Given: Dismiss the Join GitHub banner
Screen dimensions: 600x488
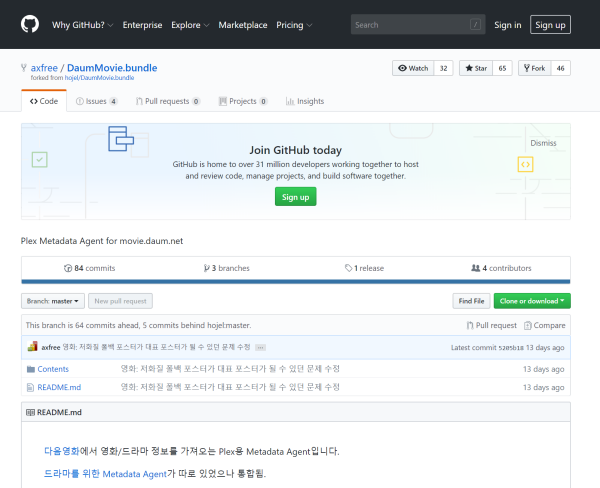Looking at the screenshot, I should (543, 143).
